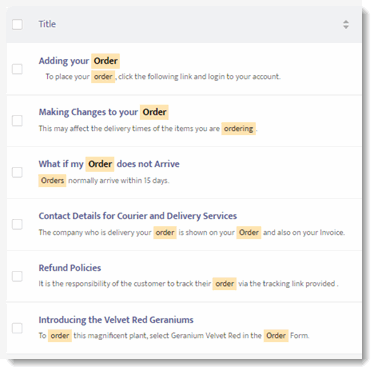Click the snippet 'The company who is delivery your order'
The height and width of the screenshot is (367, 371).
[x=192, y=232]
